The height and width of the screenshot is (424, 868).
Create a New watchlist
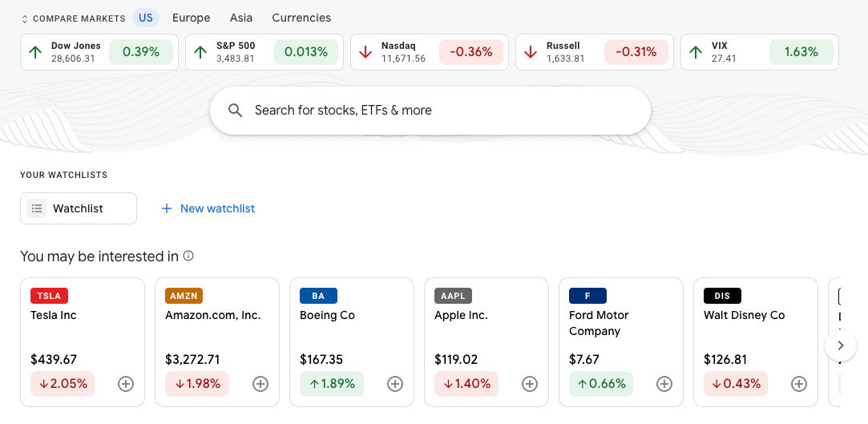pos(208,208)
